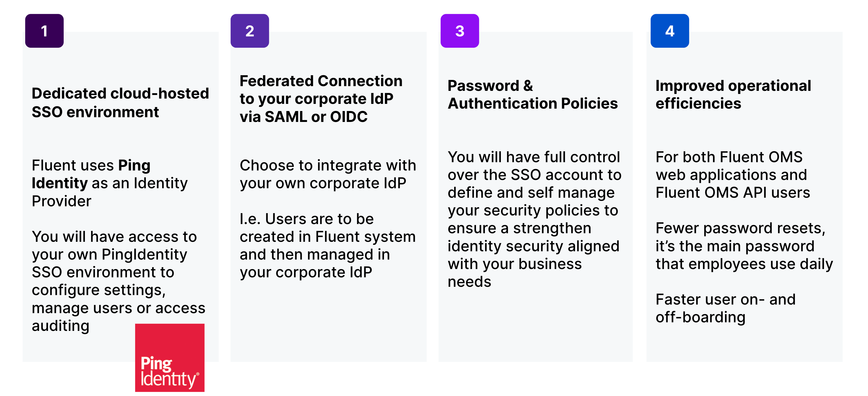The width and height of the screenshot is (868, 396).
Task: Select the blue number 4 badge
Action: click(x=669, y=31)
